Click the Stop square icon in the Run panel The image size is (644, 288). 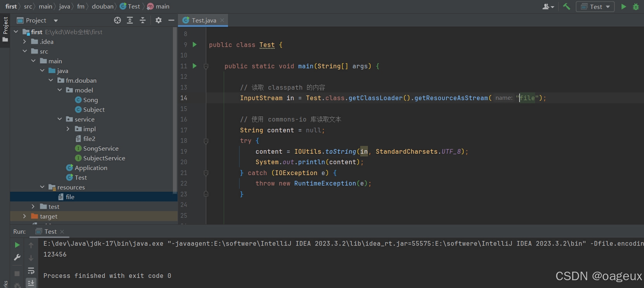click(x=17, y=273)
